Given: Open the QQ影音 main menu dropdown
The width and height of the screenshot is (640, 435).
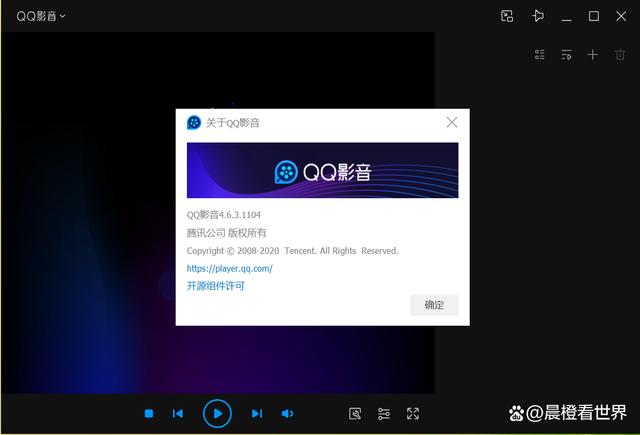Looking at the screenshot, I should point(40,16).
